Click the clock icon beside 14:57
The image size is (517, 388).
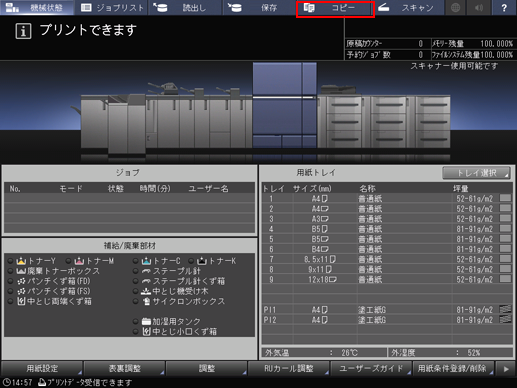[6, 382]
